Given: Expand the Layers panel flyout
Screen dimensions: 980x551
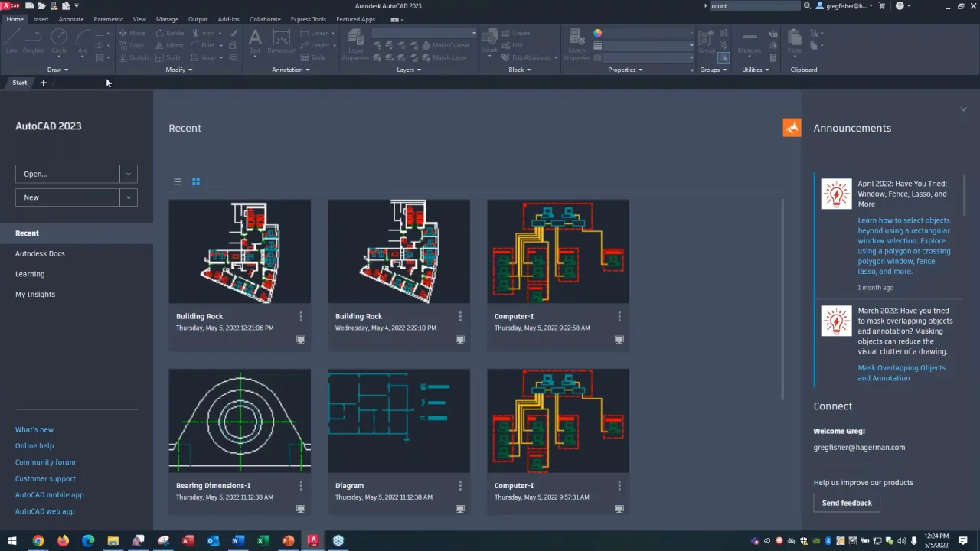Looking at the screenshot, I should (x=409, y=70).
